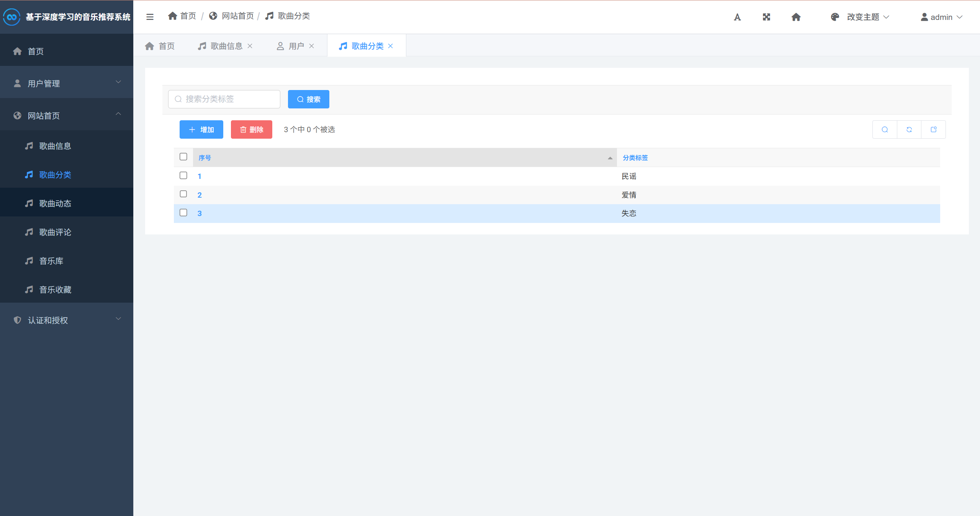
Task: Click the home icon in top toolbar
Action: [796, 17]
